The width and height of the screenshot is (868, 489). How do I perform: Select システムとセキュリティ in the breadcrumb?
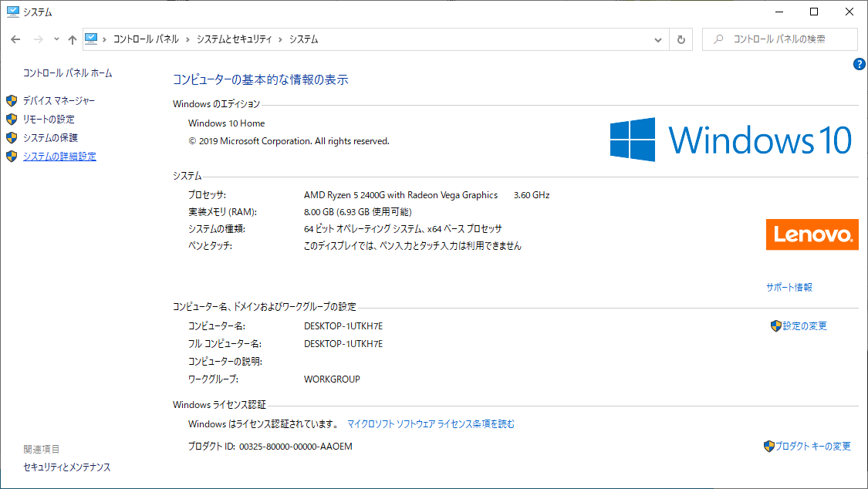click(x=234, y=39)
